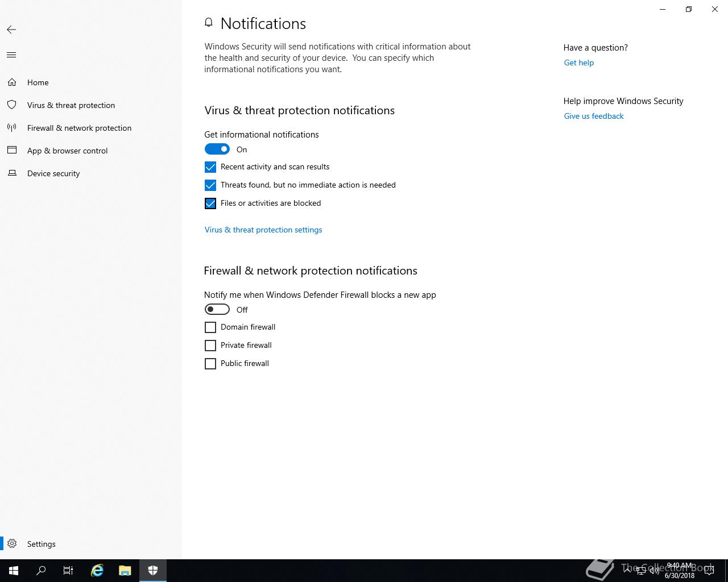Check the Private firewall checkbox
The image size is (728, 582).
210,346
